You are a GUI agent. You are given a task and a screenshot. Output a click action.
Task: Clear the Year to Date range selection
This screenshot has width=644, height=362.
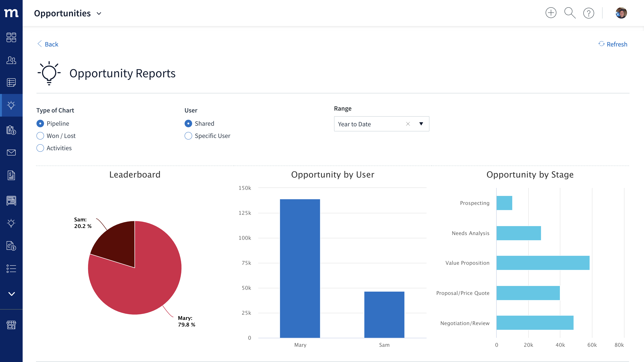pos(408,124)
